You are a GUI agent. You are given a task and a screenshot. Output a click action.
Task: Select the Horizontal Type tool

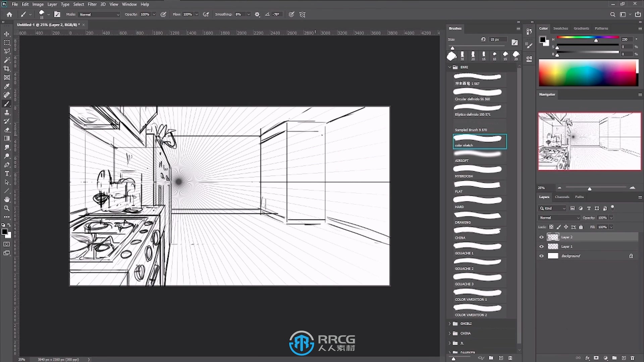click(7, 173)
